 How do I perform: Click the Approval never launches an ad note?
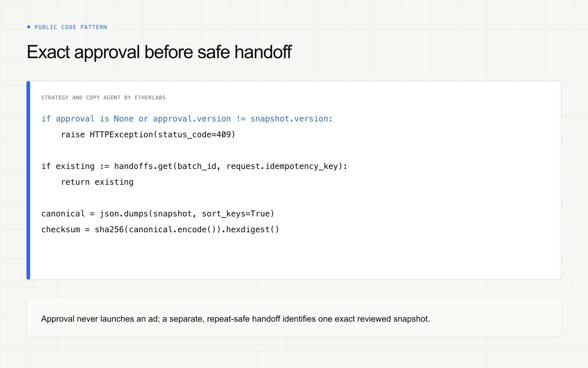(x=235, y=319)
